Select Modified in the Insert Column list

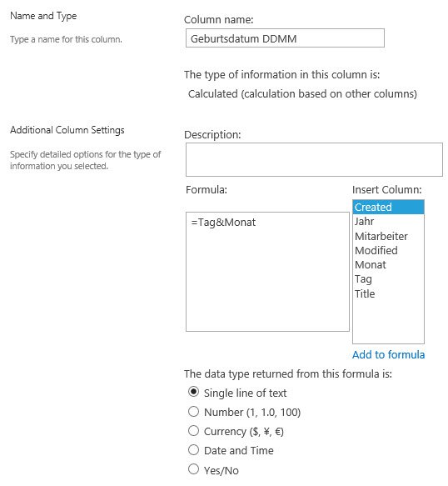388,250
